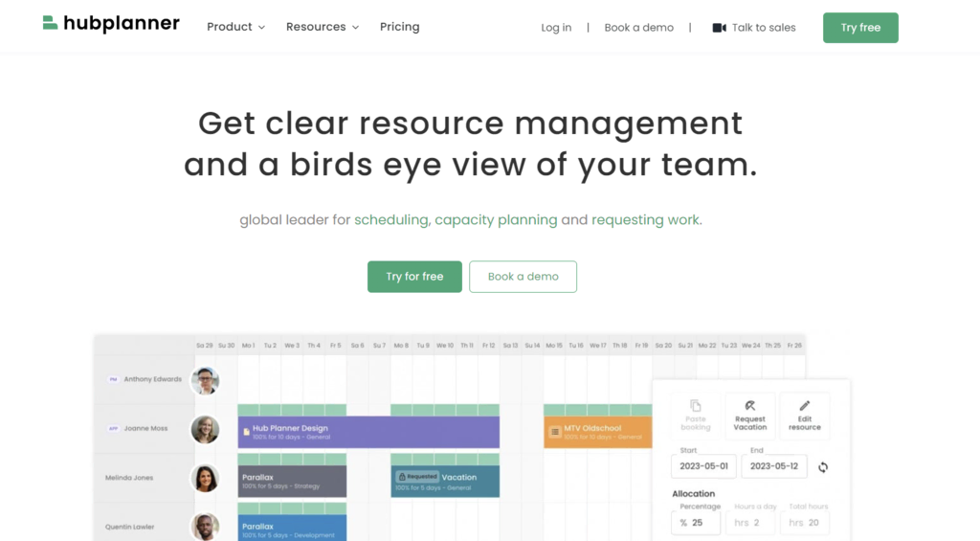Image resolution: width=980 pixels, height=541 pixels.
Task: Click the Anthony Edwards resource name
Action: 152,379
